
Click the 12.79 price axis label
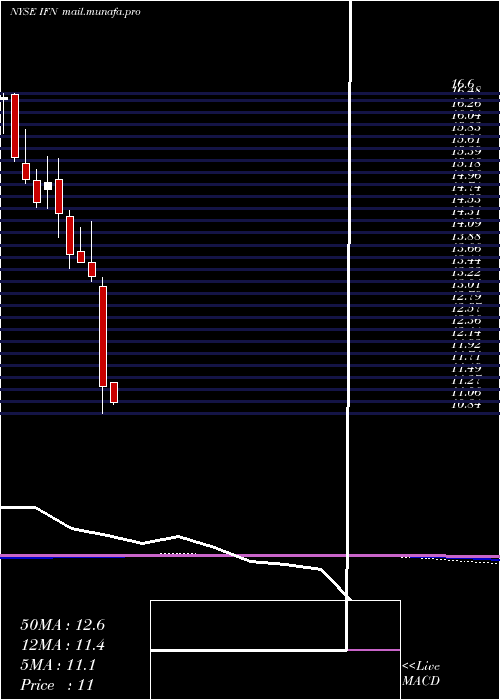point(466,296)
